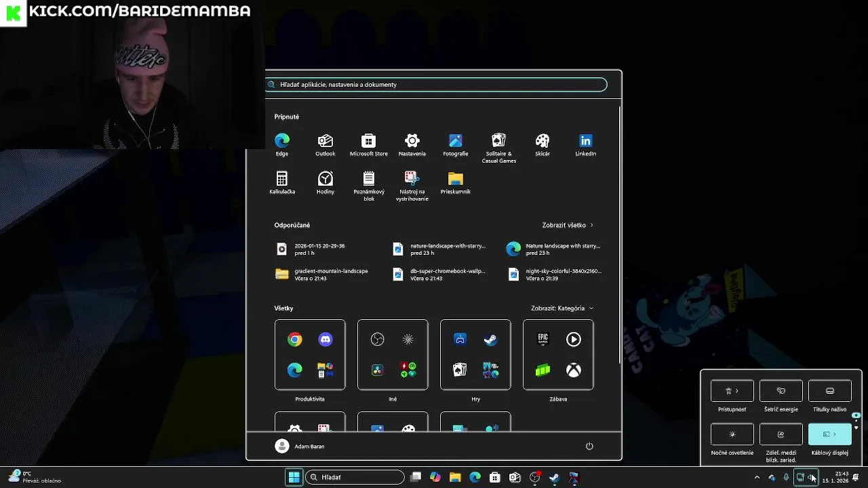Open pinned Nastavenia settings app
868x488 pixels.
coord(412,144)
